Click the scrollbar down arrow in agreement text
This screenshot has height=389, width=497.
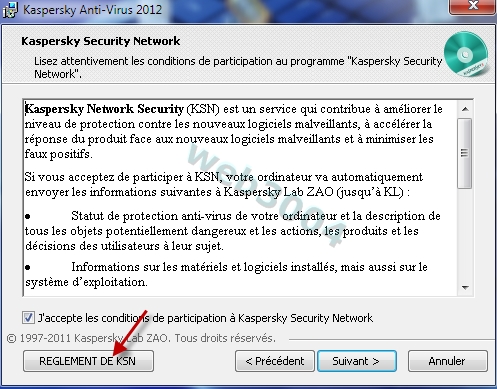point(465,287)
